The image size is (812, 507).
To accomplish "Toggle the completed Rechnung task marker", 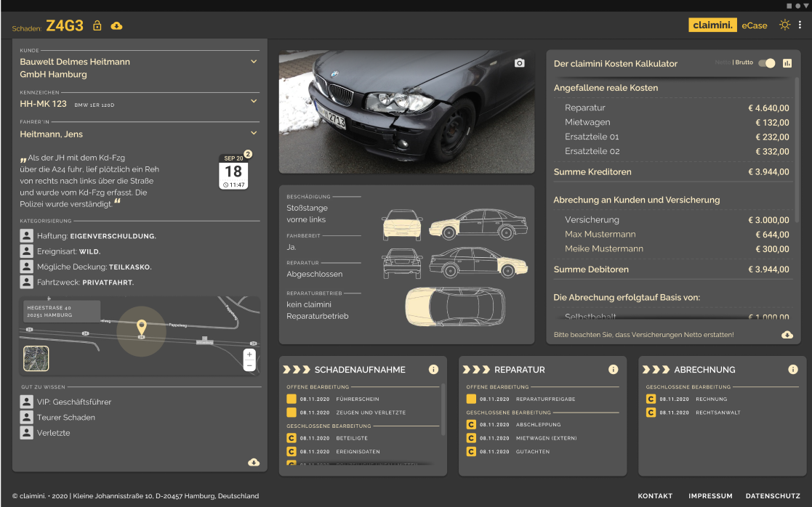I will coord(651,399).
